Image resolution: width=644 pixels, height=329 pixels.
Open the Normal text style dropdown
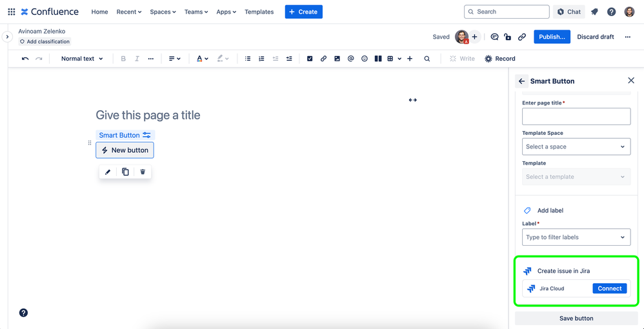(x=82, y=59)
